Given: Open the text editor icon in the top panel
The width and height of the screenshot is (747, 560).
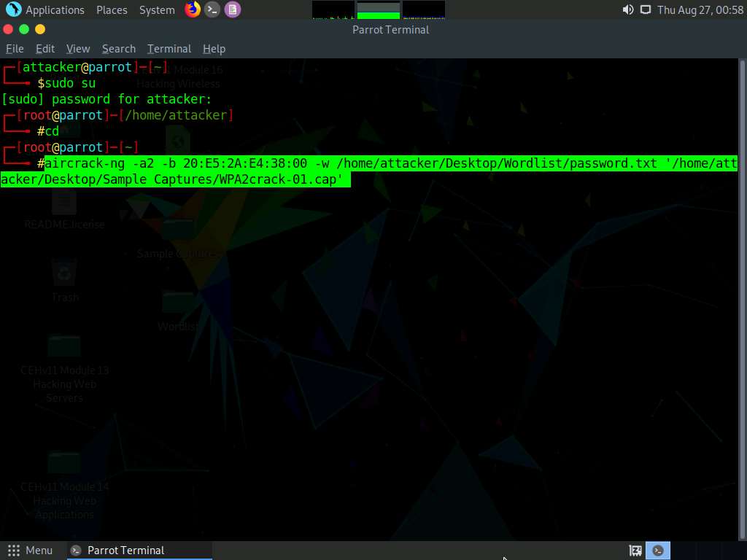Looking at the screenshot, I should (x=233, y=9).
